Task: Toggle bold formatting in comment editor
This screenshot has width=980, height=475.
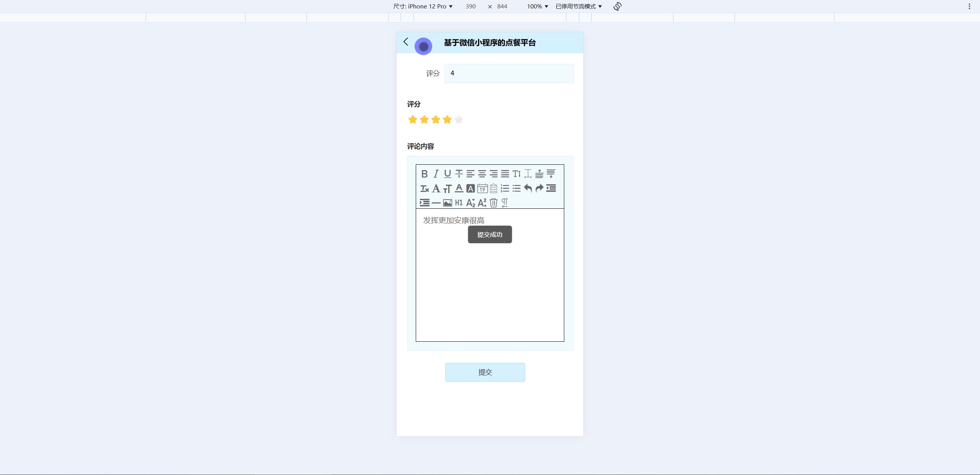Action: click(424, 174)
